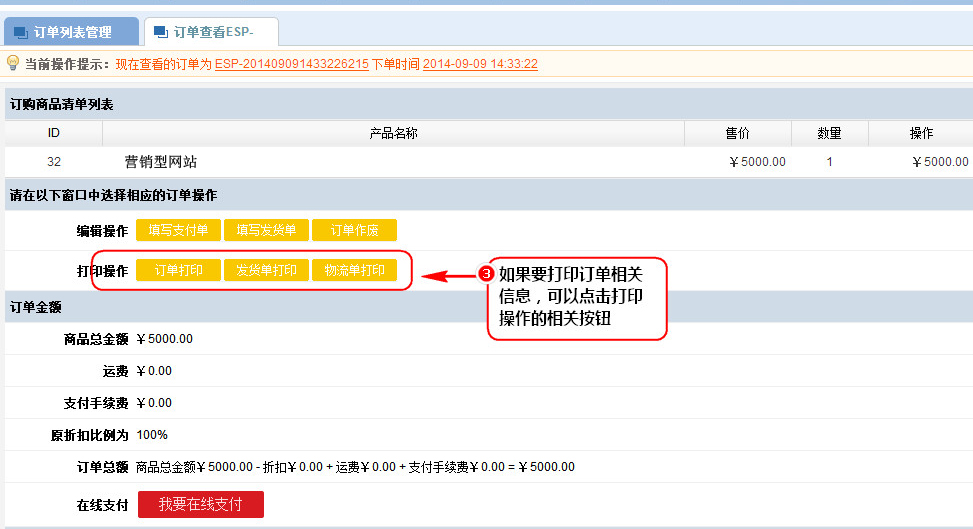Image resolution: width=973 pixels, height=529 pixels.
Task: Click product ID 32 in the table
Action: click(x=54, y=162)
